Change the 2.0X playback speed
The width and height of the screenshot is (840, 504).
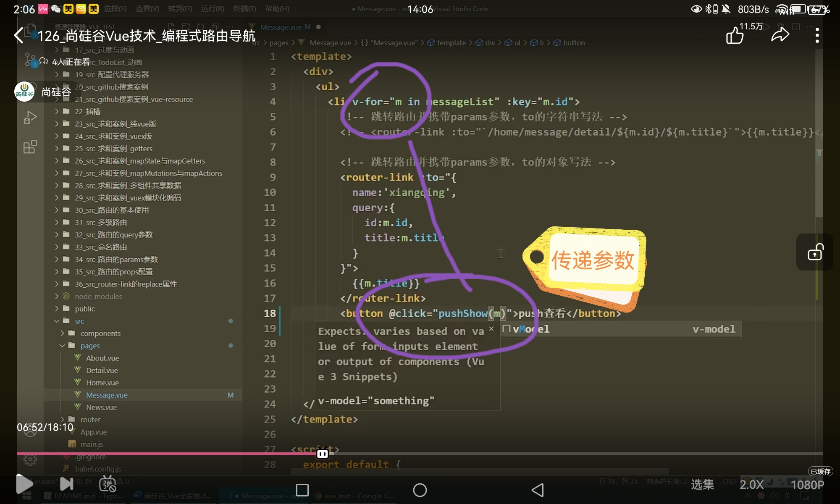pyautogui.click(x=751, y=485)
